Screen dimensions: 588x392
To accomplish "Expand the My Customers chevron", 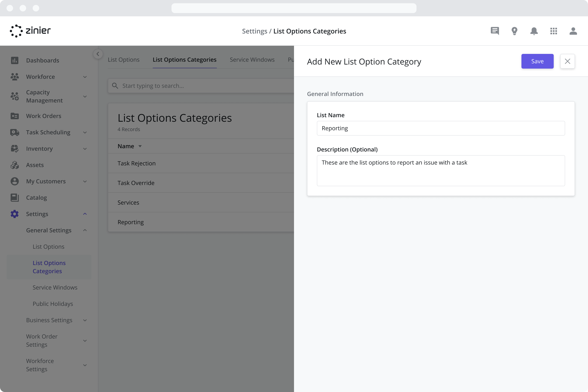I will click(x=85, y=181).
